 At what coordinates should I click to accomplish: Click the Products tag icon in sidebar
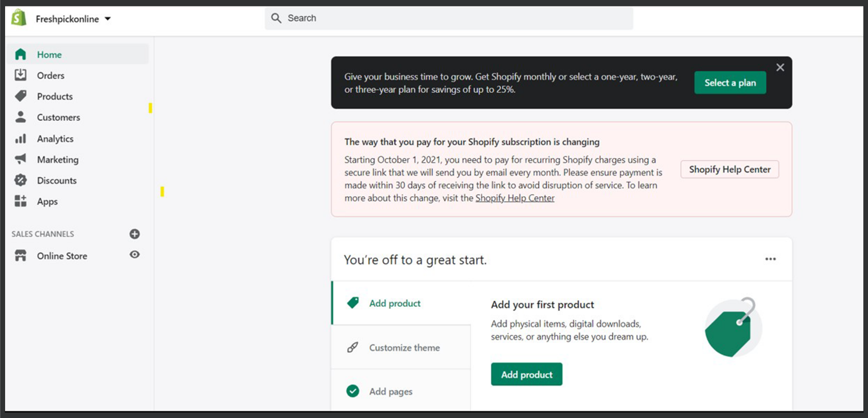[x=20, y=96]
